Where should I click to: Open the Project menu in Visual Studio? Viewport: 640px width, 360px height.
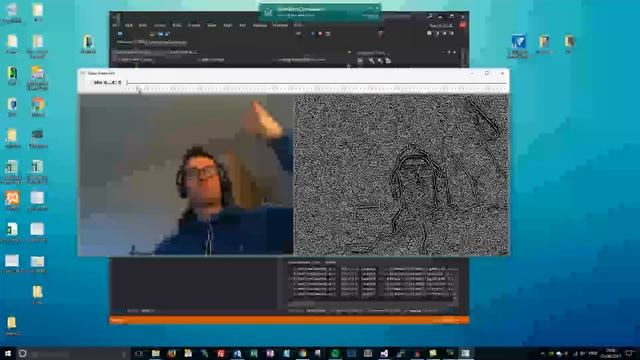pyautogui.click(x=160, y=25)
